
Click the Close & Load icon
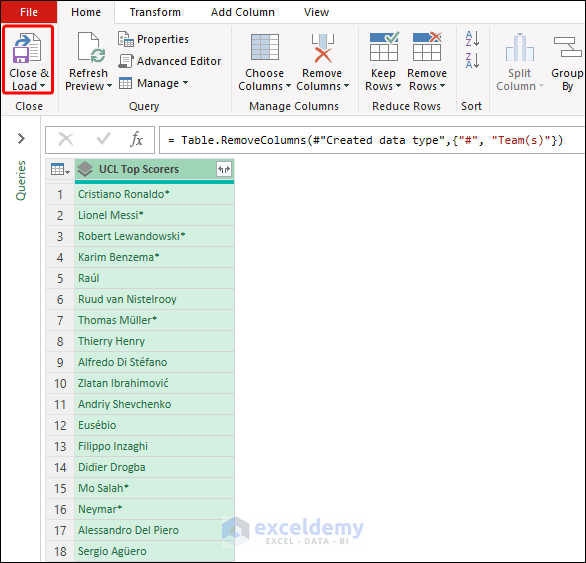pos(27,48)
